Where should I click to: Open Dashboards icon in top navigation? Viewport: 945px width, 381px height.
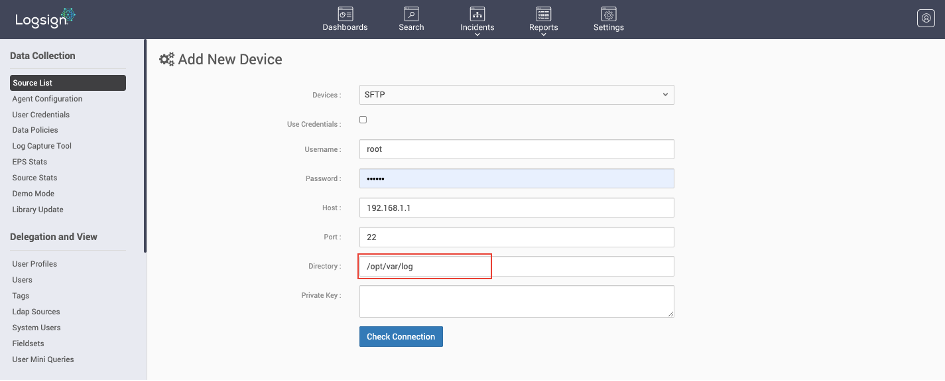pyautogui.click(x=345, y=14)
